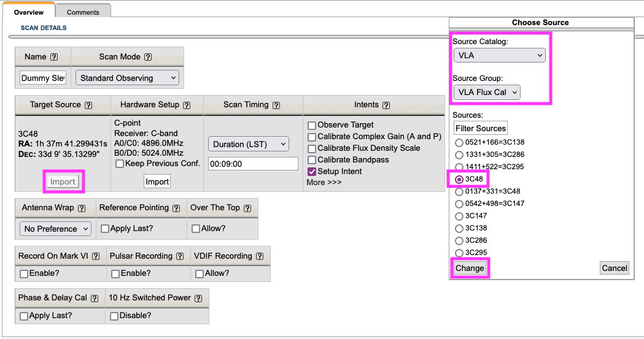This screenshot has width=644, height=339.
Task: Open the Source Catalog dropdown
Action: pyautogui.click(x=500, y=55)
